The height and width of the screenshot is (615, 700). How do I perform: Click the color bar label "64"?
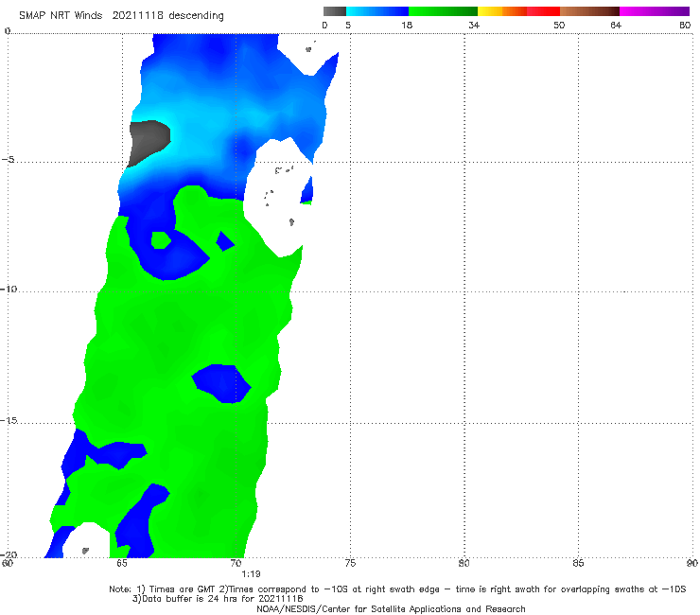(616, 26)
